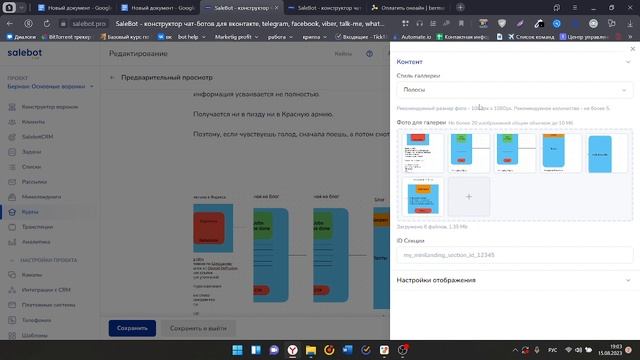Close the active SaleBot tab

pos(276,8)
